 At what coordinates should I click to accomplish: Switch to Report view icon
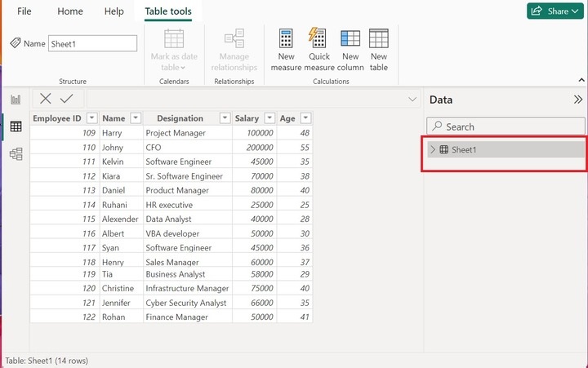16,100
